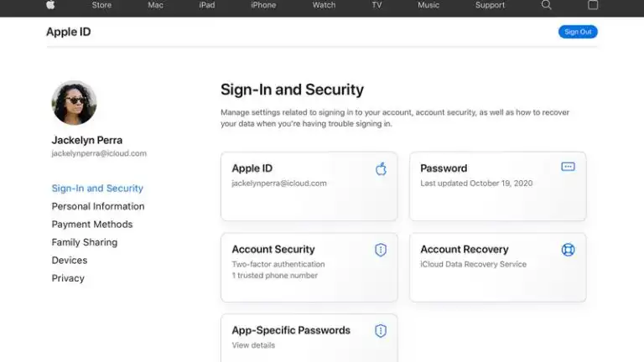
Task: Open the Devices sidebar link
Action: click(70, 261)
